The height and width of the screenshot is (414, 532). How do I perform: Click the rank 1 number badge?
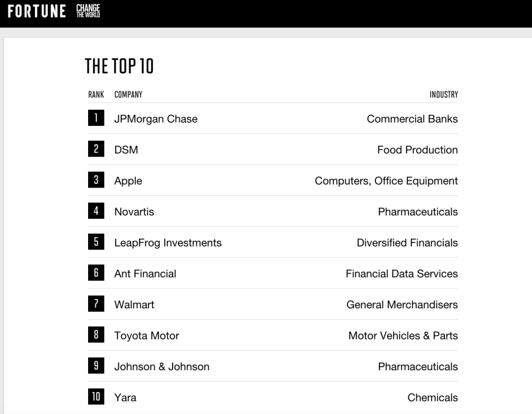[96, 118]
